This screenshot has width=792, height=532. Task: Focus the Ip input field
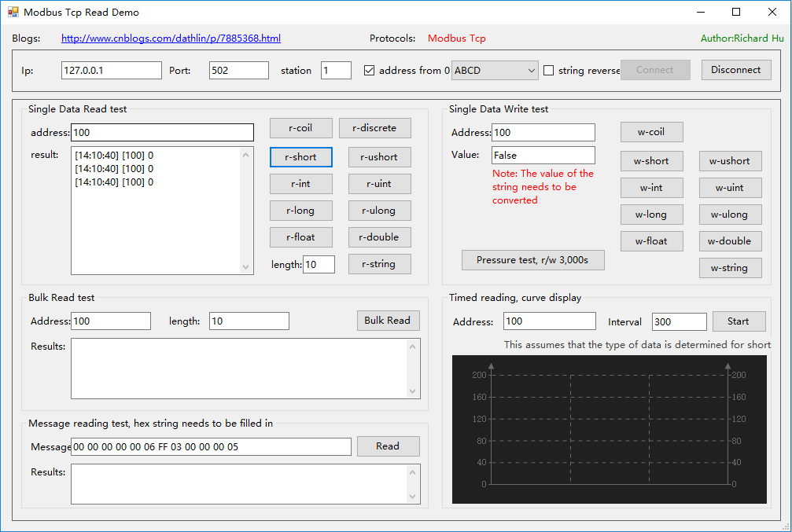coord(112,70)
